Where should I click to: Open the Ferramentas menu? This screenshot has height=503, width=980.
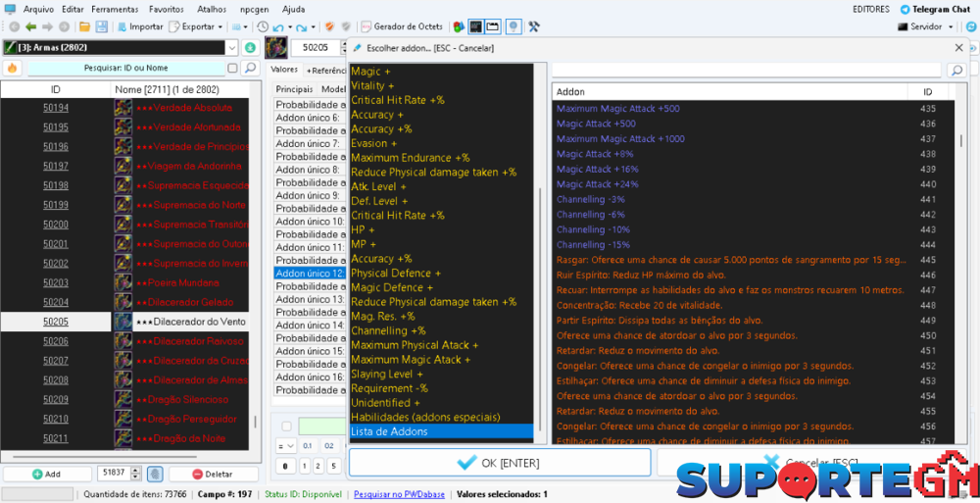(115, 9)
